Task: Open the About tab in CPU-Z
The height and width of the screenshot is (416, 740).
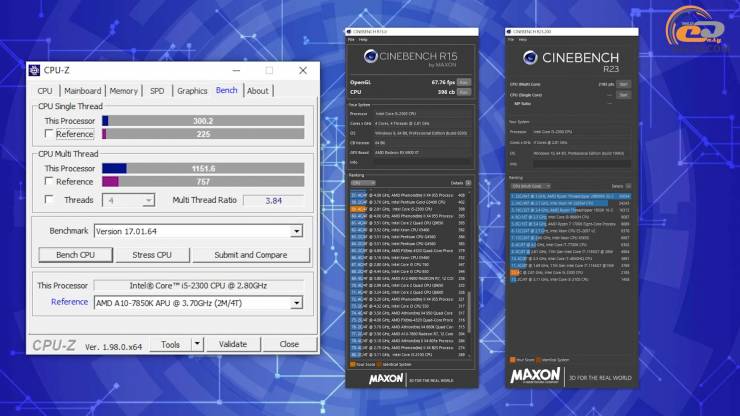Action: 258,91
